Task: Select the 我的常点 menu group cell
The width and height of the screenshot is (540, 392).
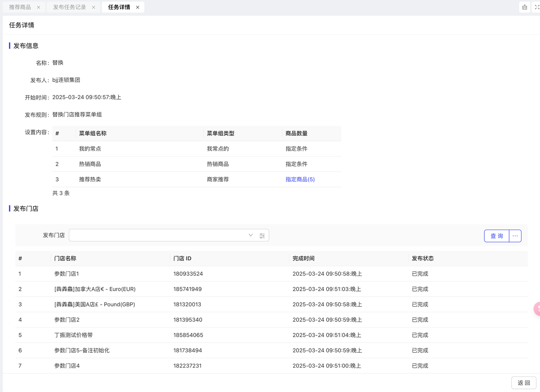Action: click(90, 149)
